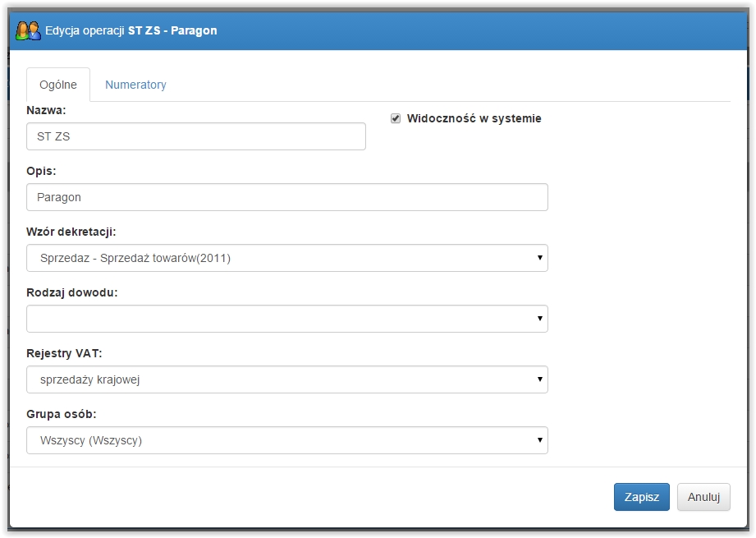This screenshot has height=538, width=756.
Task: Uncheck the Widoczność w systemie checkbox
Action: [x=396, y=119]
